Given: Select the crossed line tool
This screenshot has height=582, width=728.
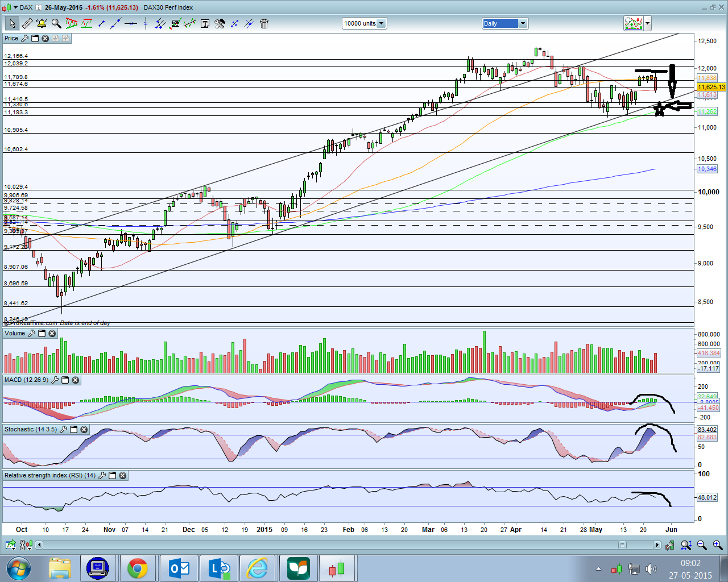Looking at the screenshot, I should coord(249,23).
